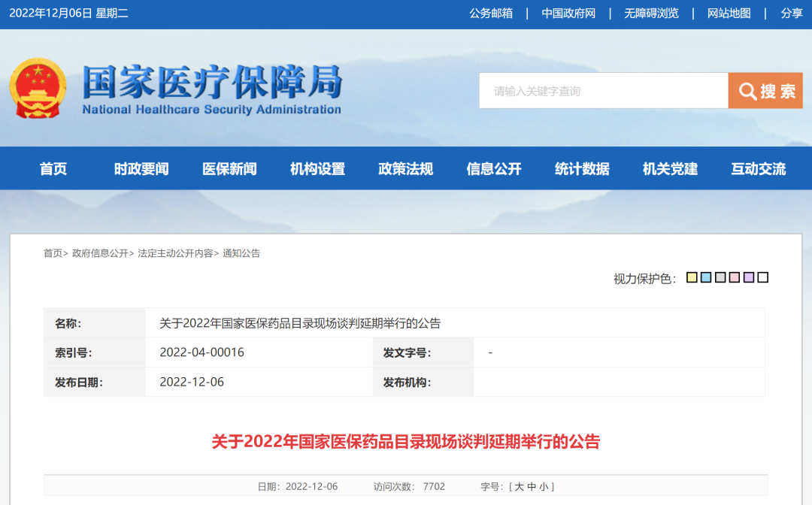
Task: Set font size to 小 (small)
Action: (x=544, y=486)
